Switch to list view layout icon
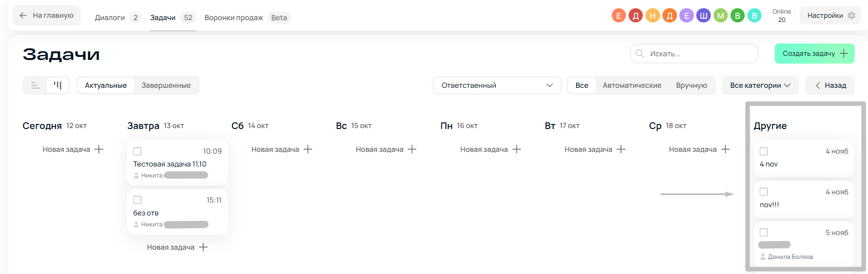Image resolution: width=868 pixels, height=274 pixels. click(x=35, y=85)
